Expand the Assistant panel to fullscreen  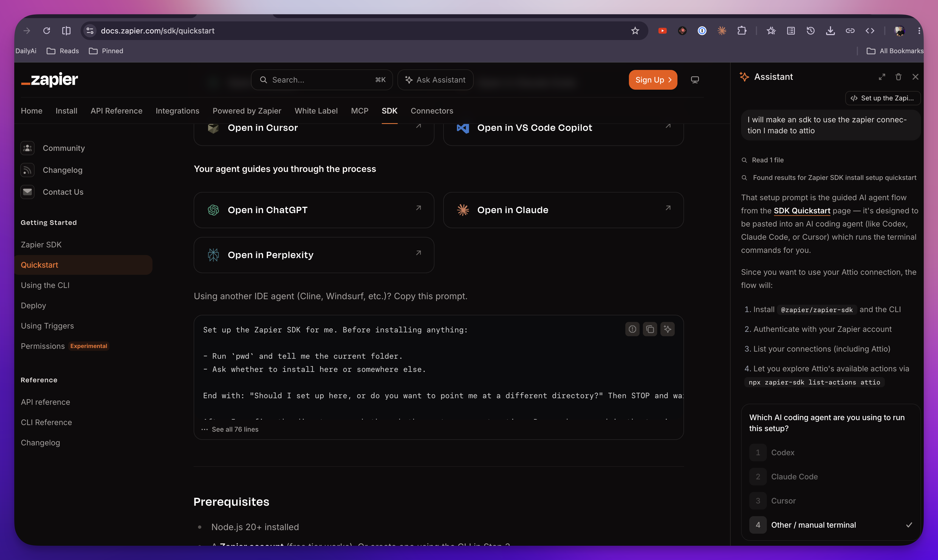click(882, 77)
